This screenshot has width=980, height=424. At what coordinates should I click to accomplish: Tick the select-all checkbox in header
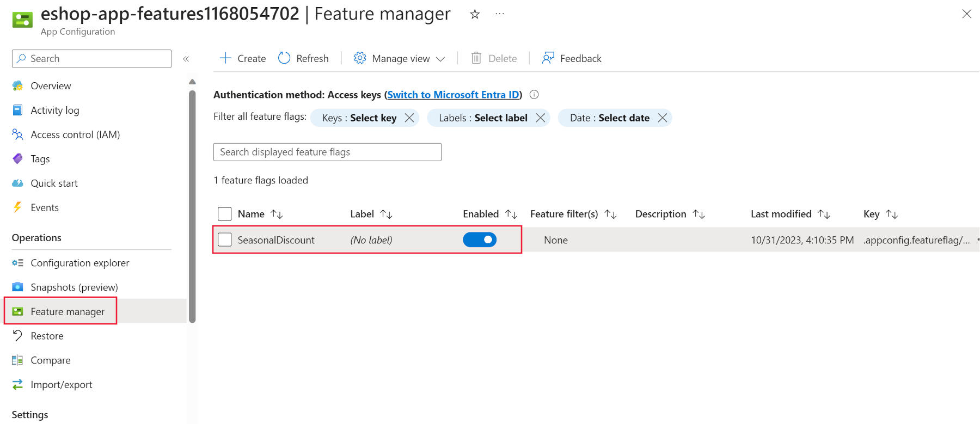pos(225,214)
